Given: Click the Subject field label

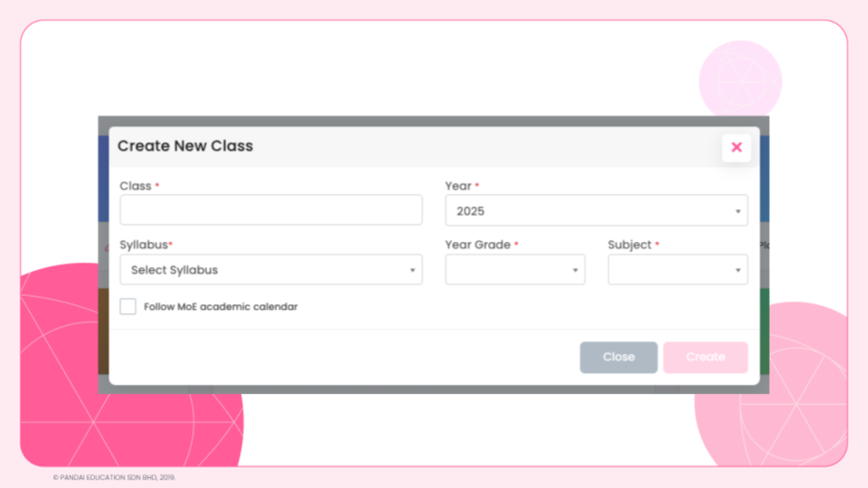Looking at the screenshot, I should pyautogui.click(x=630, y=245).
